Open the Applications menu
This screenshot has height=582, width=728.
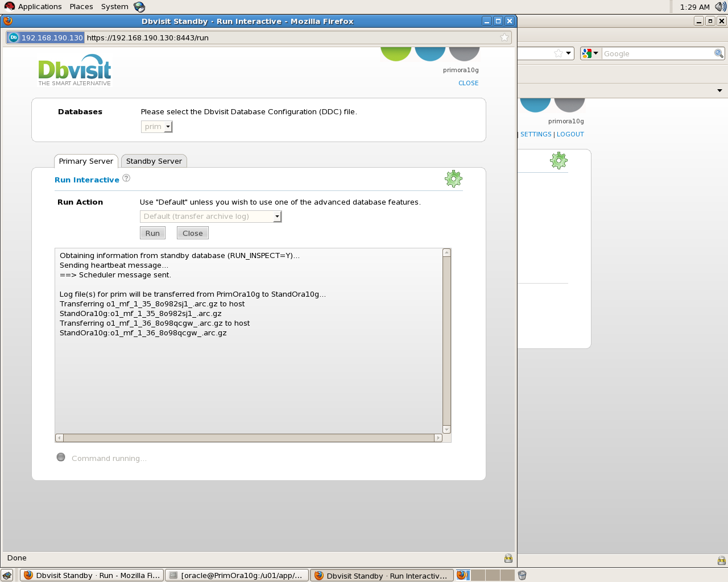pos(39,7)
